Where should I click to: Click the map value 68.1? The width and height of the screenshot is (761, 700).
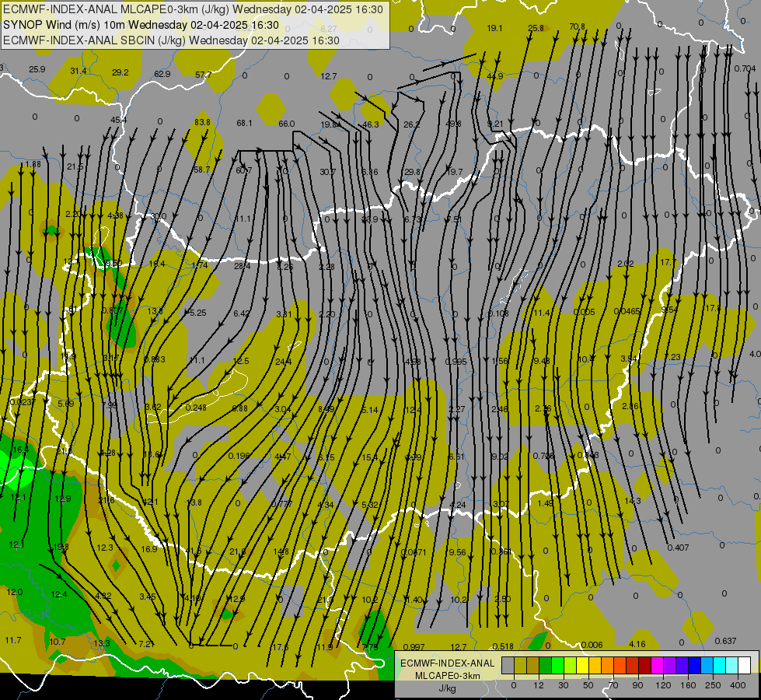click(x=244, y=123)
